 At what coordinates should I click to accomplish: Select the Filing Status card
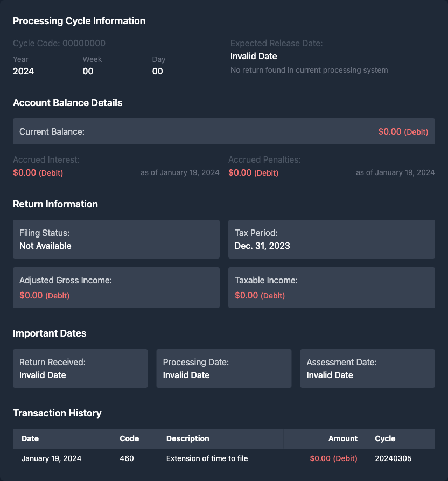[116, 239]
